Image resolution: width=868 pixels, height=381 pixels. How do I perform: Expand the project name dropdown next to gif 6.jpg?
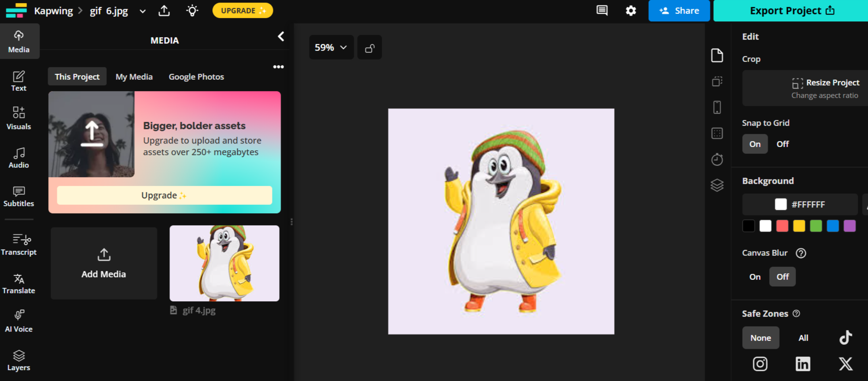(143, 11)
